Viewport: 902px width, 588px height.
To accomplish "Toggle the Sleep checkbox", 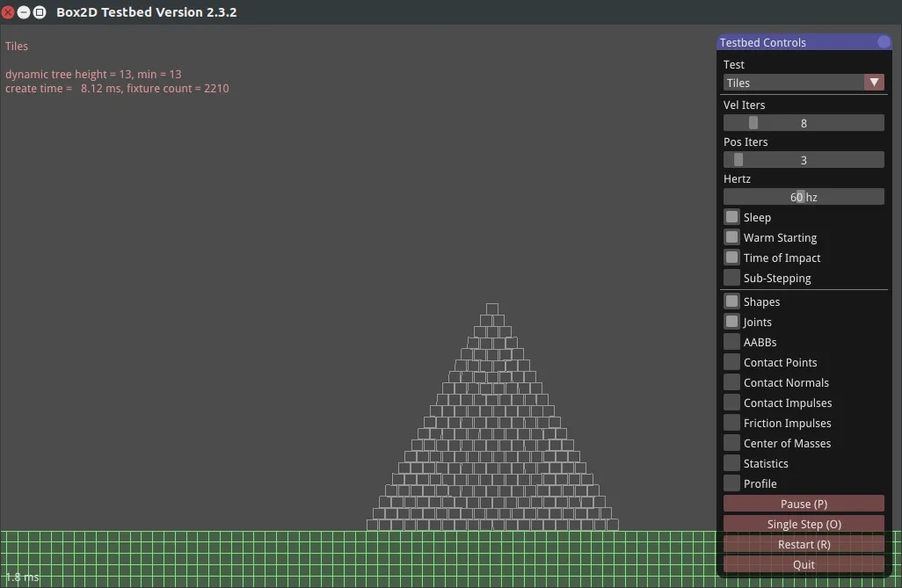I will coord(731,217).
